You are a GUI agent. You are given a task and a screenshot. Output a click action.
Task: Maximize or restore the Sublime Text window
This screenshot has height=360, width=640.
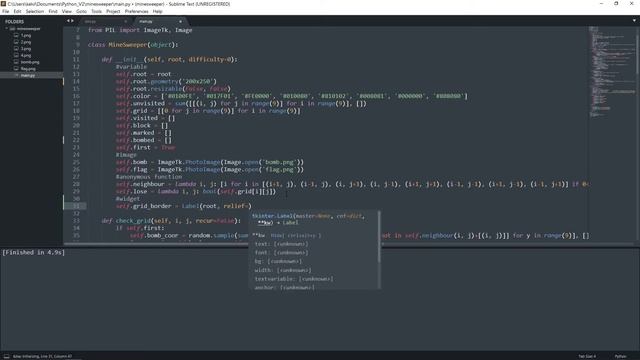point(616,4)
